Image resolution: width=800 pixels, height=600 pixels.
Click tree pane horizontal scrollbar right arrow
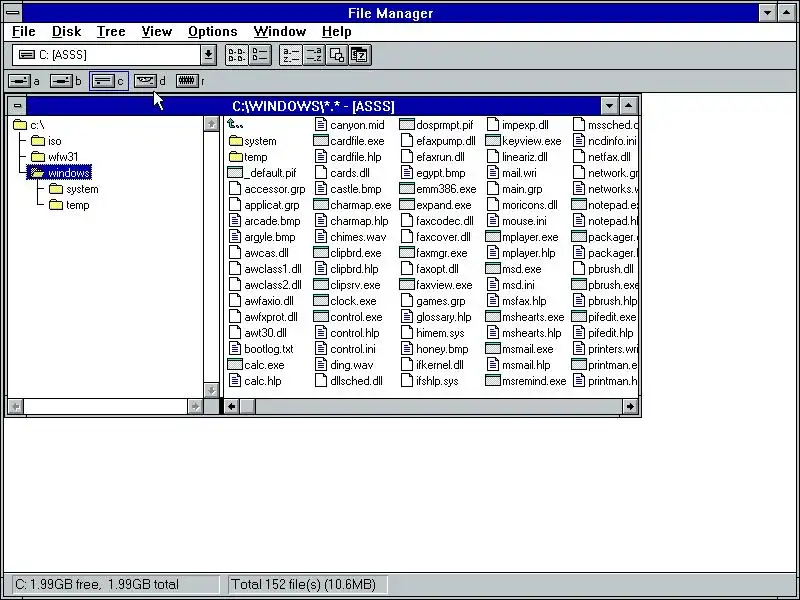[x=195, y=407]
